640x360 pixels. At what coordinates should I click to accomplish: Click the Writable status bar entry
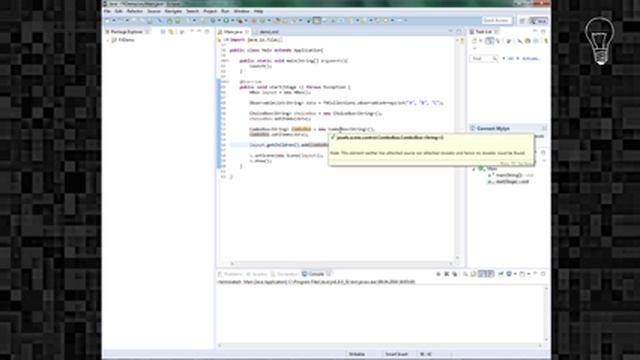357,354
